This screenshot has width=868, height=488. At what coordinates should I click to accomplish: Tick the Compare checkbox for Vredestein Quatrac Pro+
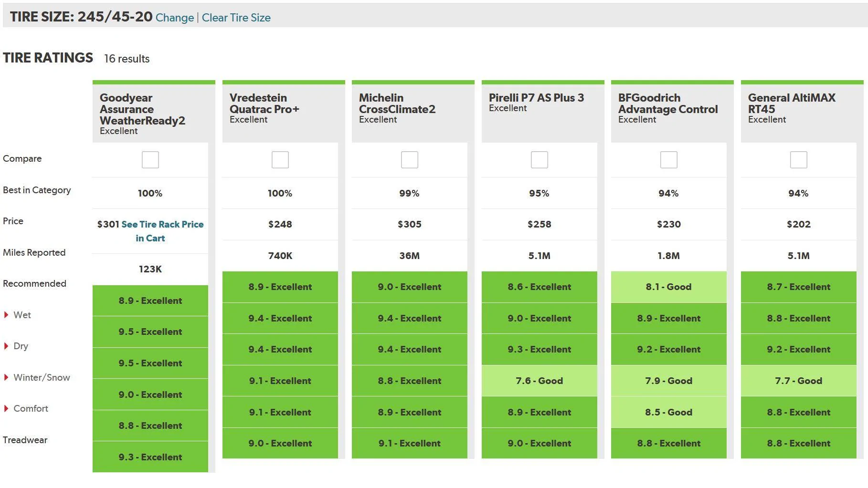[280, 160]
